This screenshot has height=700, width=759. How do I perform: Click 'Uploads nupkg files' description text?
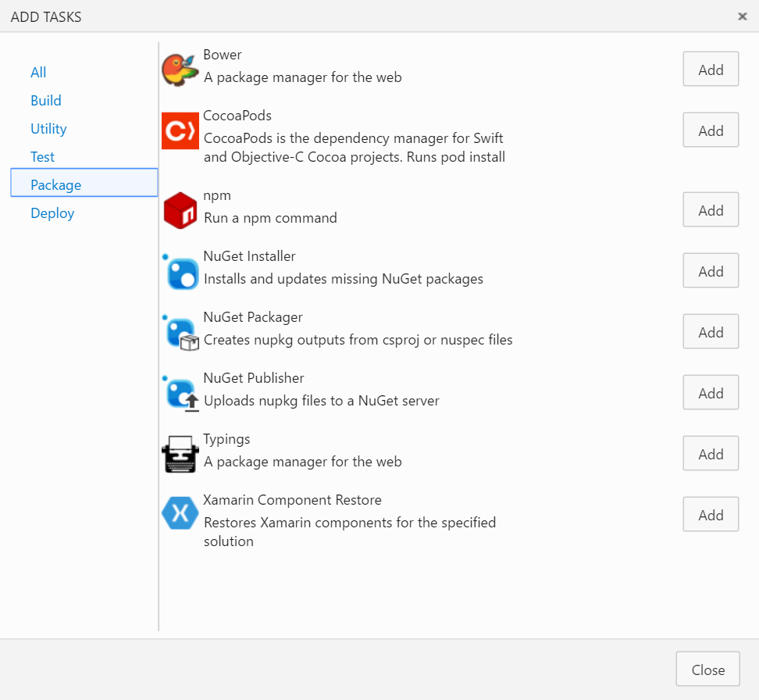pyautogui.click(x=322, y=401)
